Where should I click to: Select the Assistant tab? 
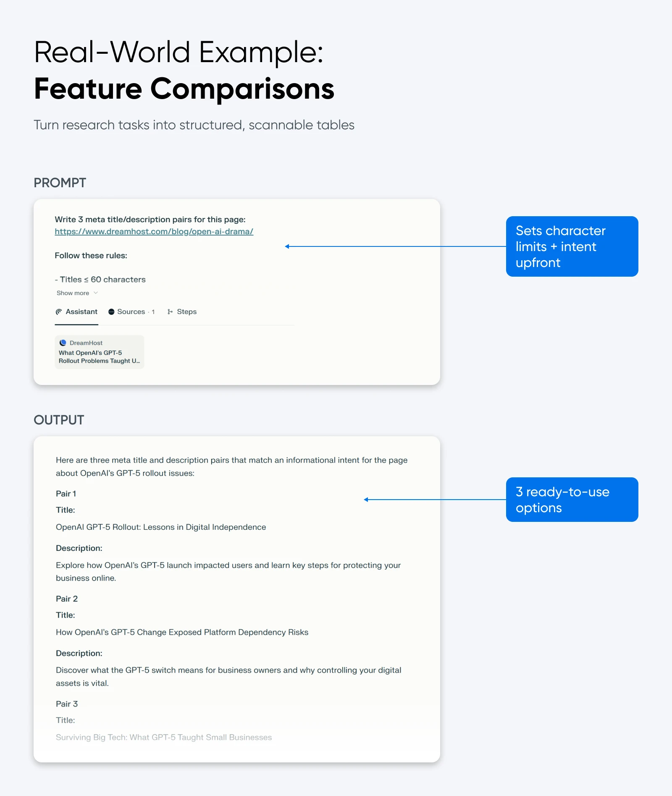point(81,312)
